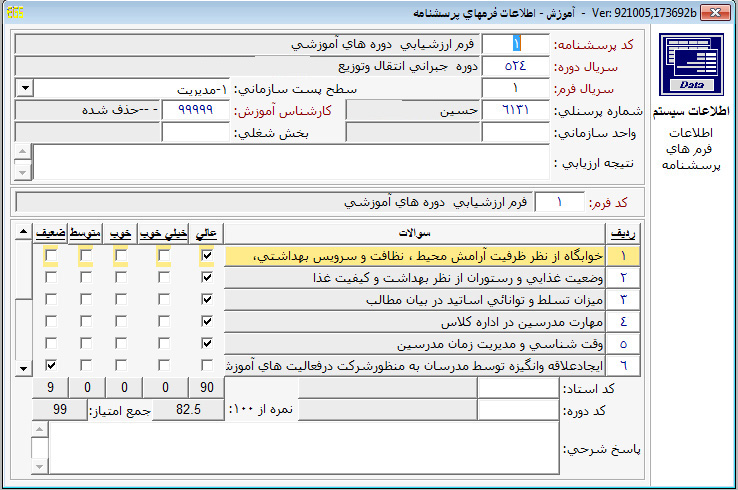
Task: Check متوسط checkbox for question row ٢
Action: pos(86,277)
